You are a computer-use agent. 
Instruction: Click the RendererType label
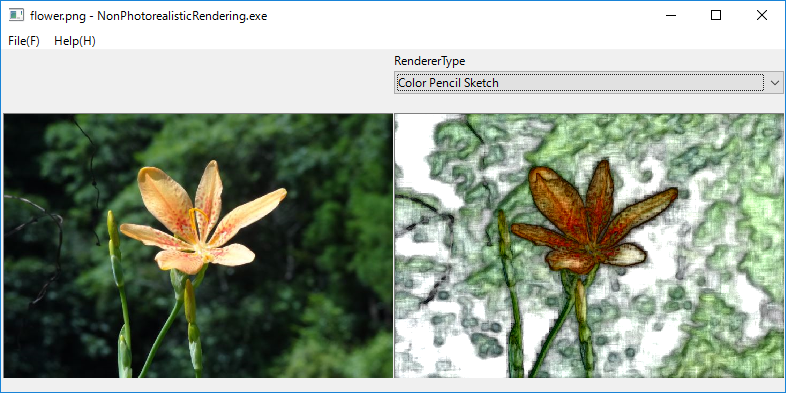(x=430, y=61)
